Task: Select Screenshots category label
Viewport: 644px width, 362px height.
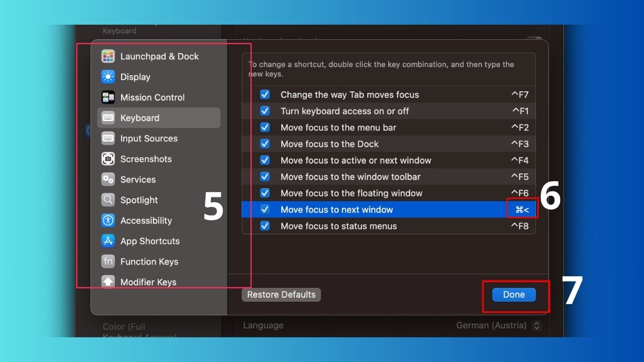Action: click(x=146, y=159)
